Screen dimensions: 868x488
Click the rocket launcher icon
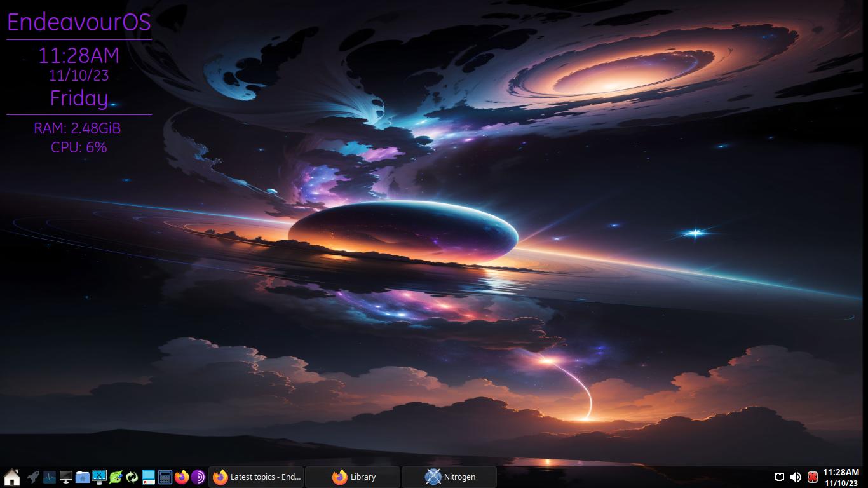(33, 477)
